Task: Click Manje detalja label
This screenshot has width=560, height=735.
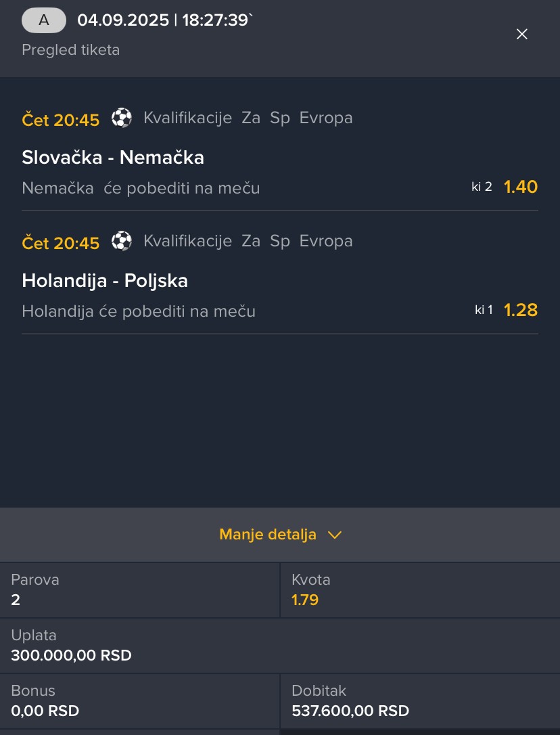Action: pos(268,535)
